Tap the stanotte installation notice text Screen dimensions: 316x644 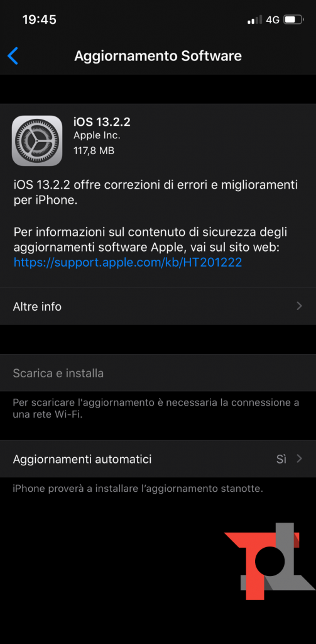(138, 489)
